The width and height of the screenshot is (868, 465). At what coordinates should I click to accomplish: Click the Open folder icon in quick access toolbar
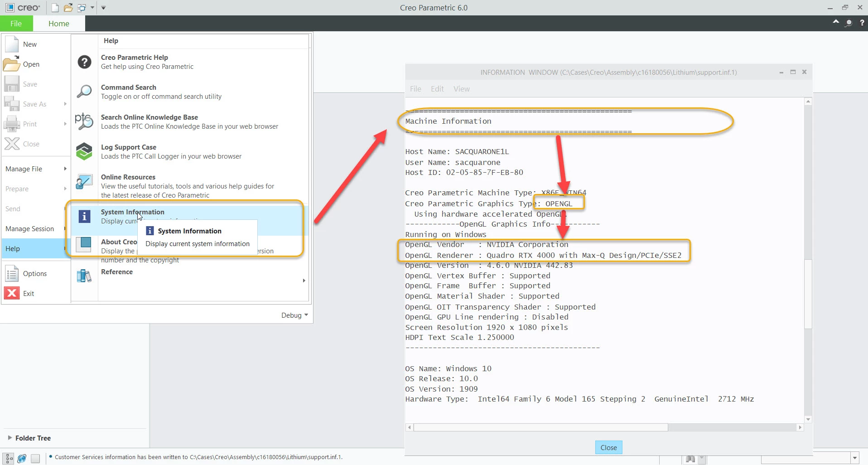point(68,8)
